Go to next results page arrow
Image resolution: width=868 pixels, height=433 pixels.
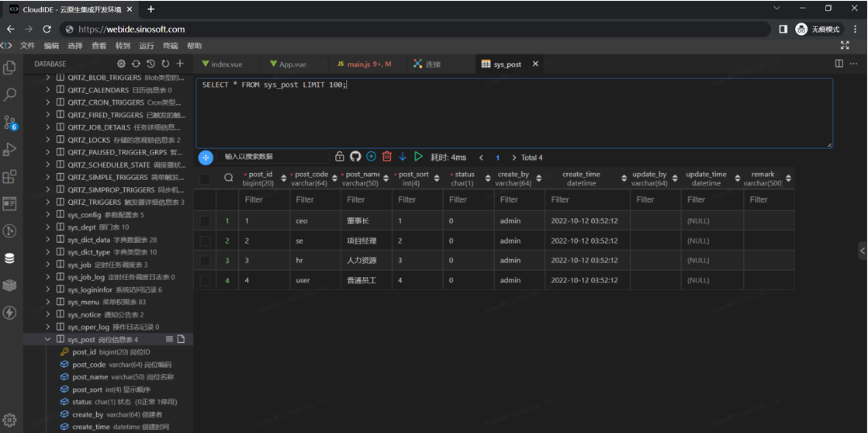[x=514, y=158]
